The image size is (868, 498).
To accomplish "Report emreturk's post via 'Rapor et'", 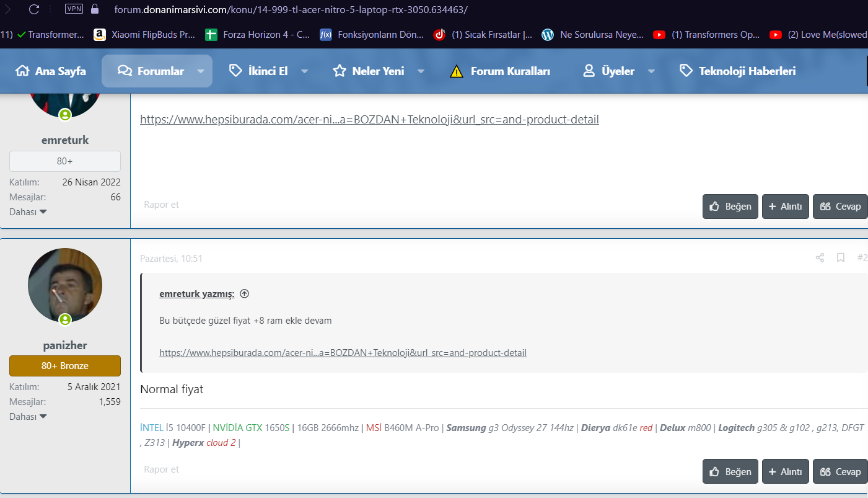I will coord(161,205).
